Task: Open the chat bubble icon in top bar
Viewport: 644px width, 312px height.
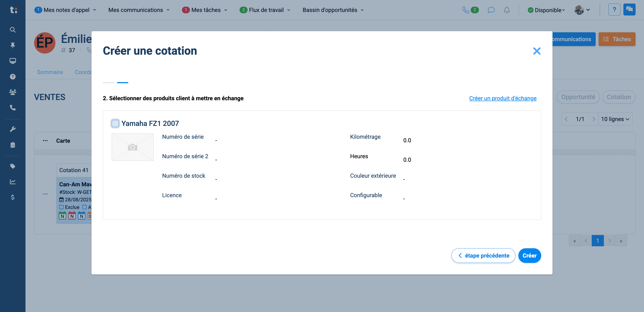Action: (491, 10)
